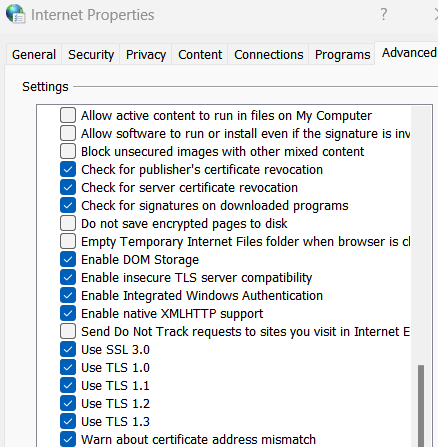Uncheck Use SSL 3.0
Viewport: 438px width, 447px height.
68,349
